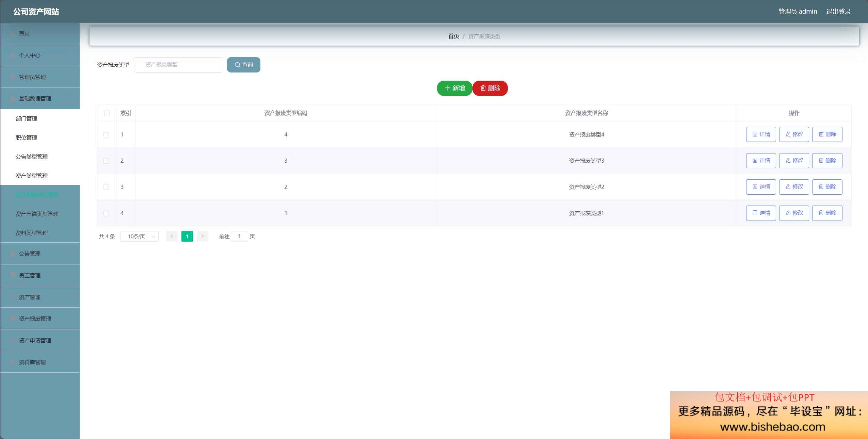Expand the 个人中心 sidebar menu

(x=40, y=55)
